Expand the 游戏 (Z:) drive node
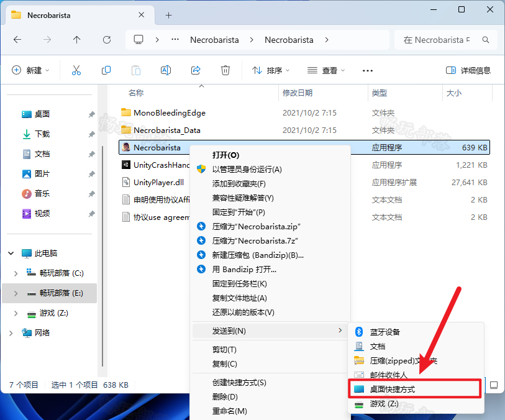 pyautogui.click(x=16, y=313)
